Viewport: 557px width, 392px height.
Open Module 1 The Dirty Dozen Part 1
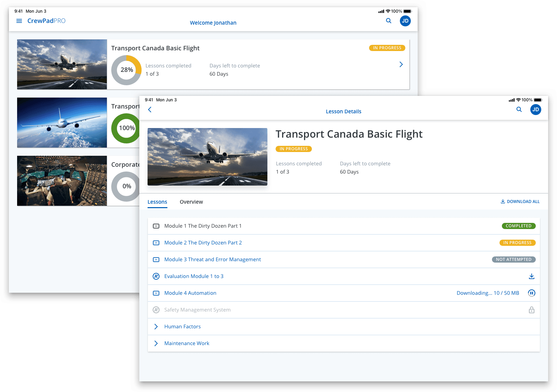pos(344,226)
